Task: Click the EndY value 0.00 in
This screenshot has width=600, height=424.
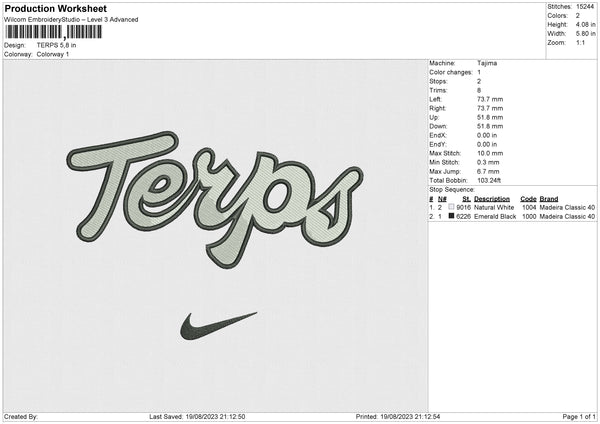Action: [x=487, y=144]
